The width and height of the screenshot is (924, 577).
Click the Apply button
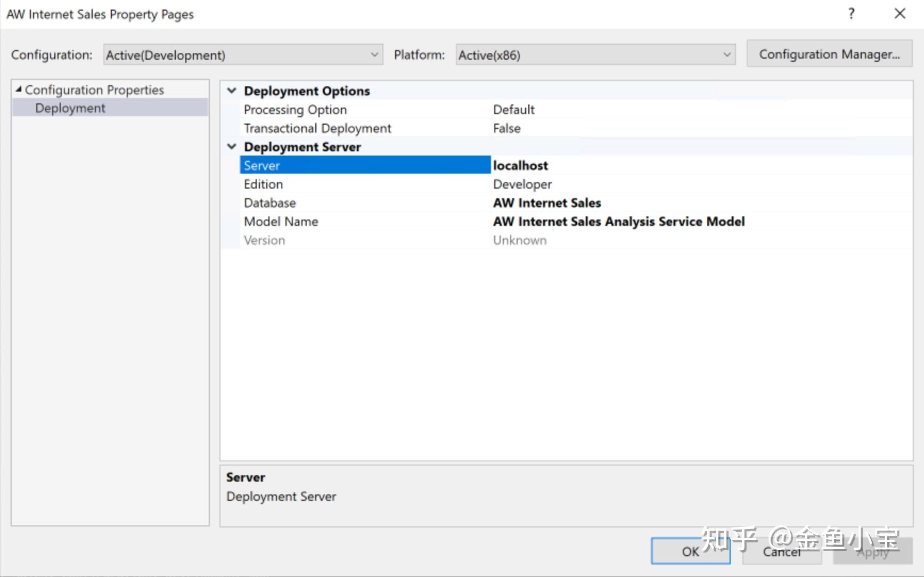click(x=872, y=552)
